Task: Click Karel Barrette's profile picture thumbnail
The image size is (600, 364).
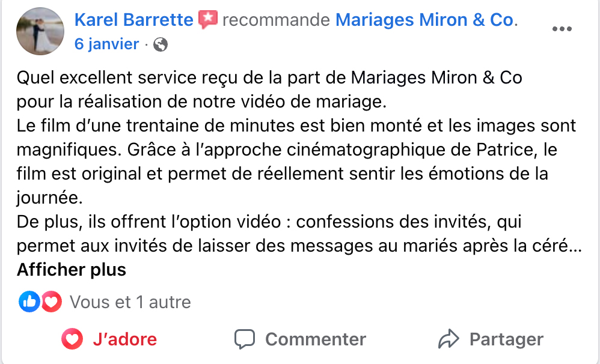Action: 40,31
